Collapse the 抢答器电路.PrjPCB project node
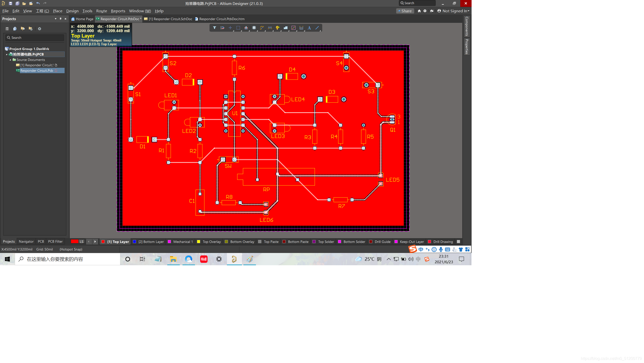 click(x=7, y=54)
